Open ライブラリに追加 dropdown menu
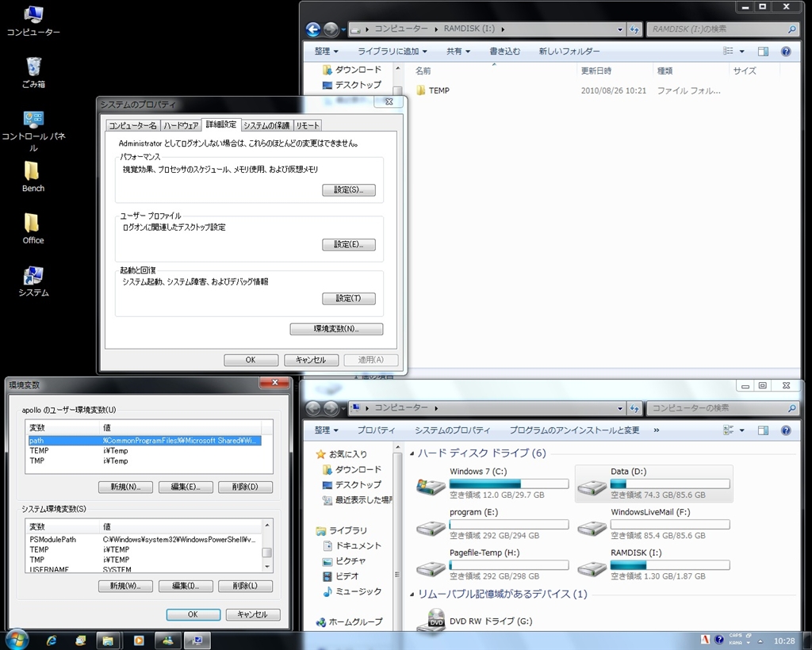This screenshot has width=812, height=650. pyautogui.click(x=392, y=52)
